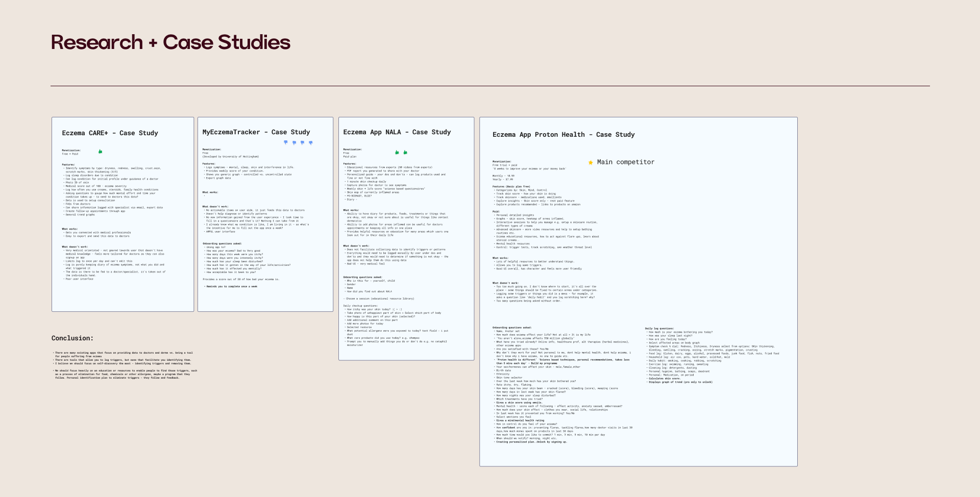Select the 'Research + Case Studies' page title
Image resolution: width=980 pixels, height=497 pixels.
(170, 42)
